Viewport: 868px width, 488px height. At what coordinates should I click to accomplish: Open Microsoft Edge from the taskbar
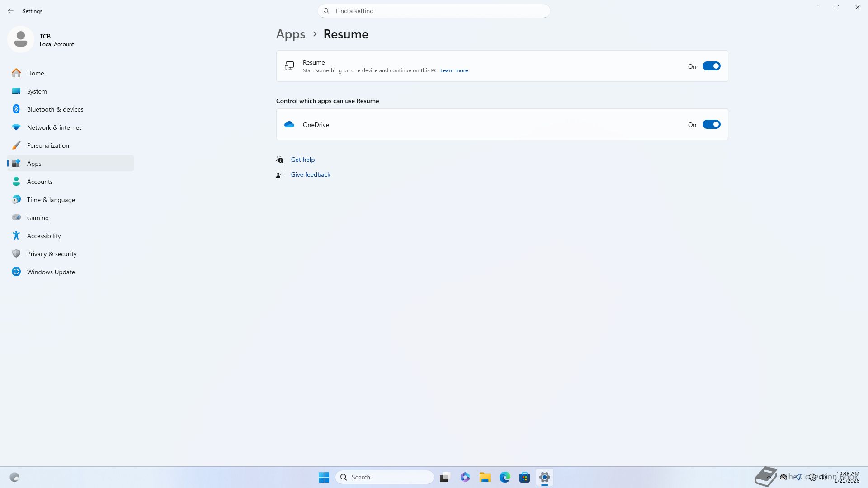[x=505, y=477]
